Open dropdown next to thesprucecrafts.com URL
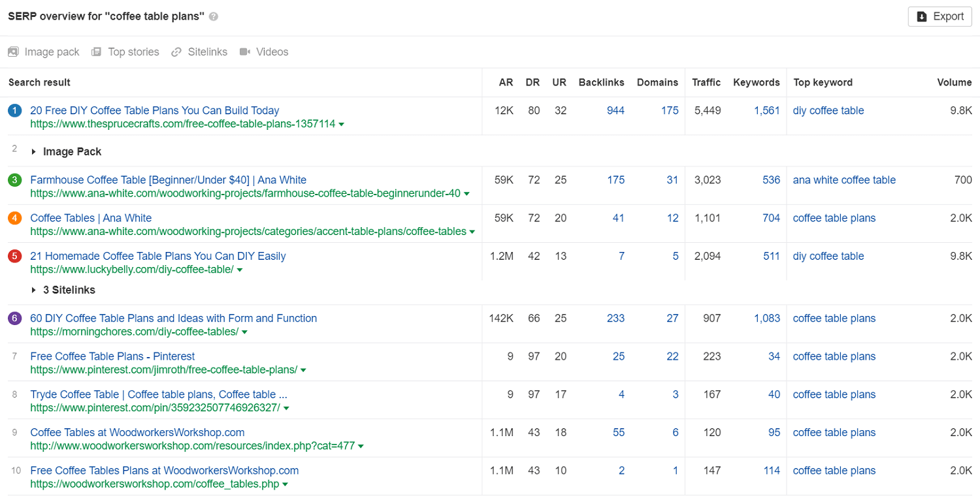This screenshot has width=980, height=502. pos(342,124)
